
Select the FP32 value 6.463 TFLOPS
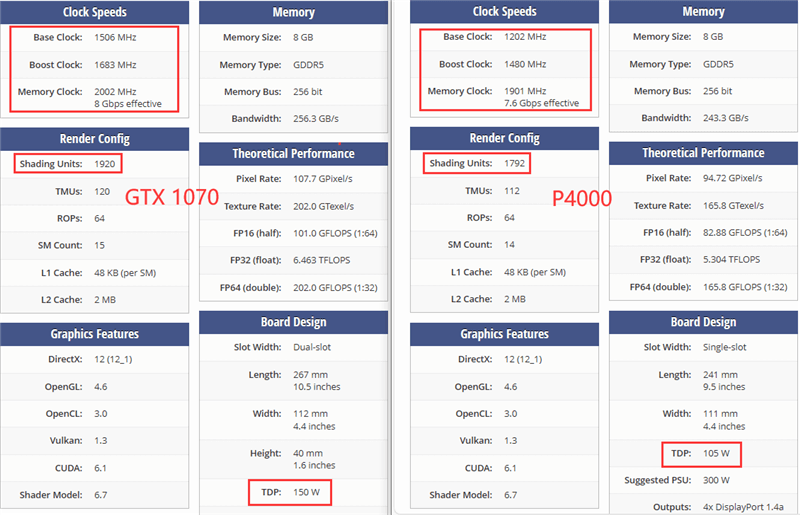[x=322, y=260]
